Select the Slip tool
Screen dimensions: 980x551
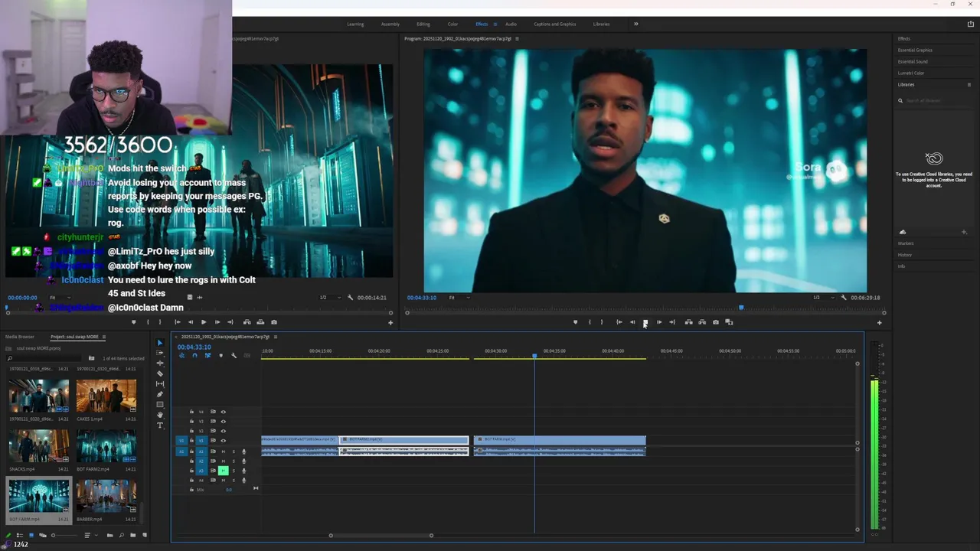[160, 384]
